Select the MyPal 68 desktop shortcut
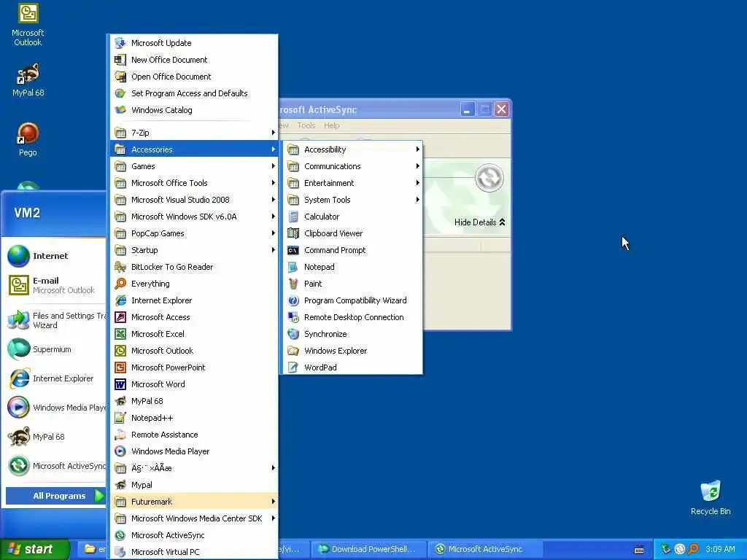Image resolution: width=747 pixels, height=560 pixels. (28, 80)
